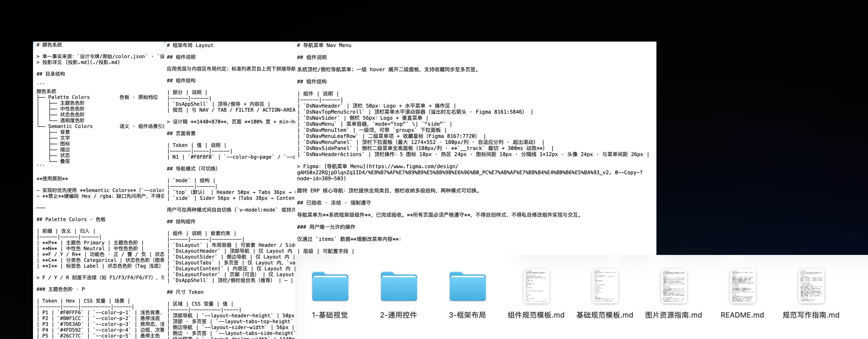Click the file name label "规范写作指南.md"
This screenshot has width=868, height=339.
click(811, 315)
